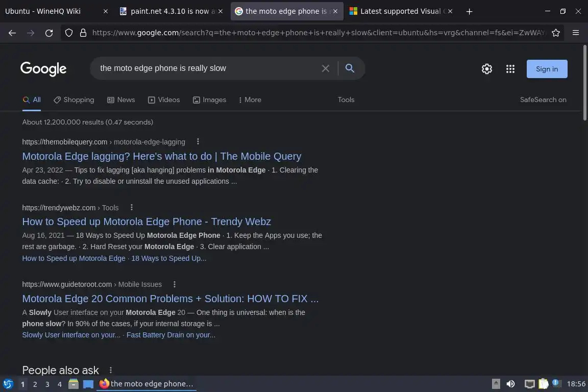The width and height of the screenshot is (588, 392).
Task: Select the Videos search filter
Action: pyautogui.click(x=164, y=100)
